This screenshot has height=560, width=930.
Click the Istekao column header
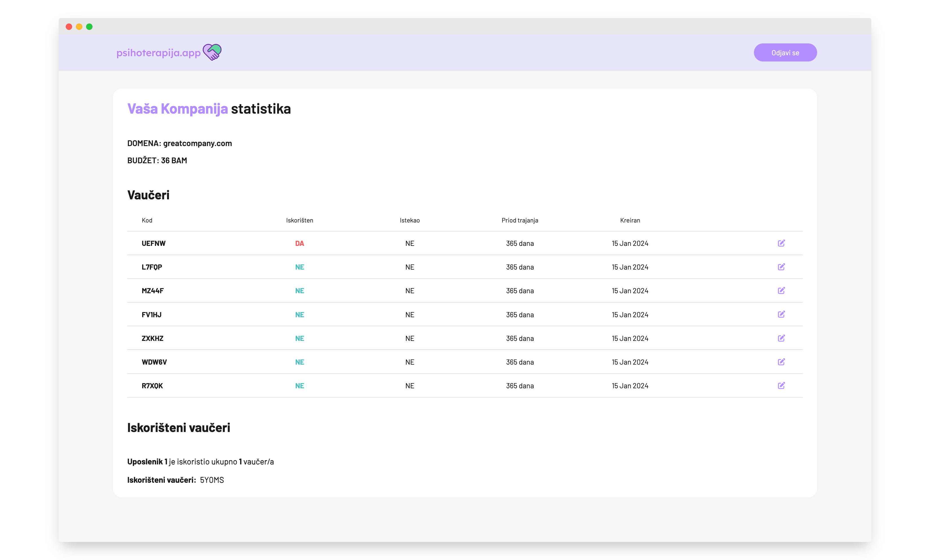tap(409, 220)
